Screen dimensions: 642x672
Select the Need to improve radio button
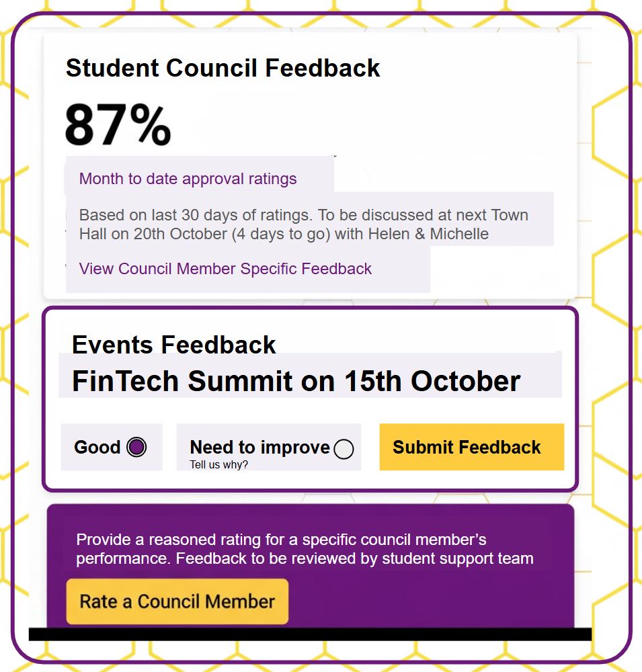[x=344, y=449]
